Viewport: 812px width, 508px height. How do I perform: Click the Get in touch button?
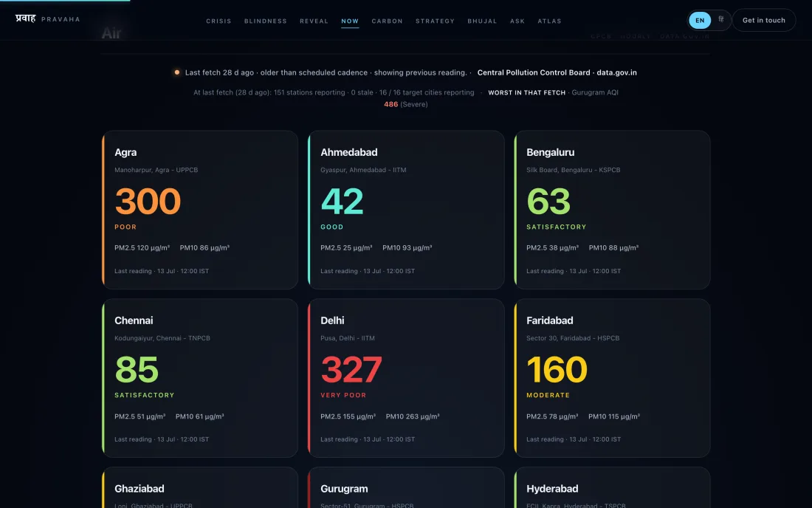[764, 20]
